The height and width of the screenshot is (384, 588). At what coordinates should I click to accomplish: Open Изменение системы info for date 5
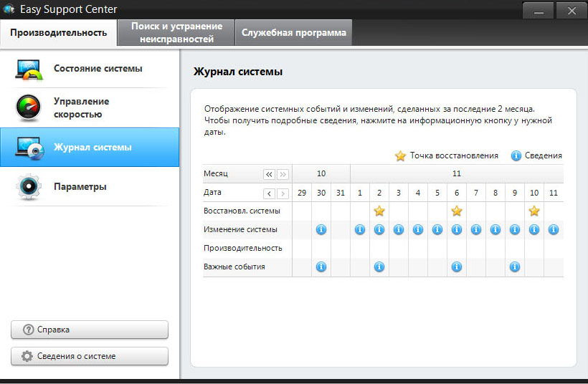click(x=437, y=229)
